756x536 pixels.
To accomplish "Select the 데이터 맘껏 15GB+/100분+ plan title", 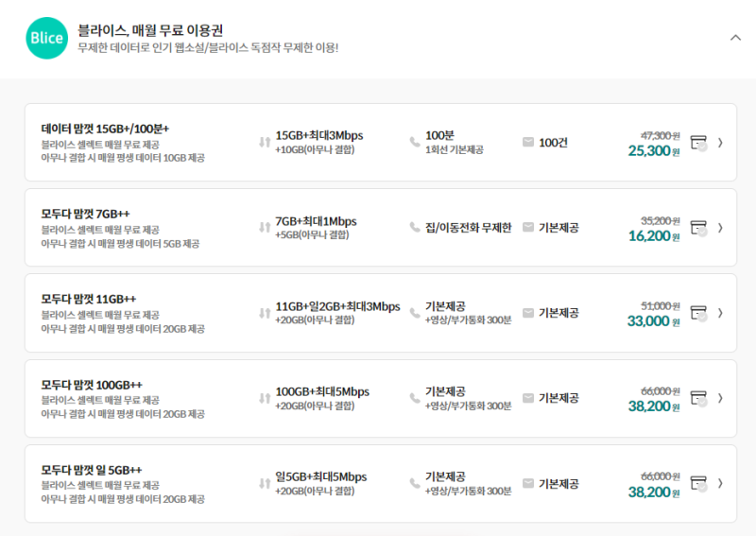I will pyautogui.click(x=105, y=129).
